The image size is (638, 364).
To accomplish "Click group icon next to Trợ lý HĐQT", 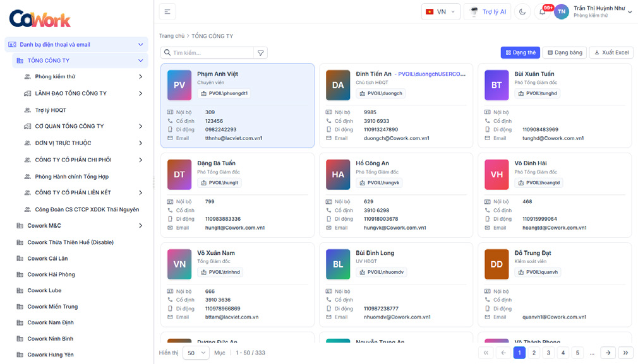I will tap(27, 110).
